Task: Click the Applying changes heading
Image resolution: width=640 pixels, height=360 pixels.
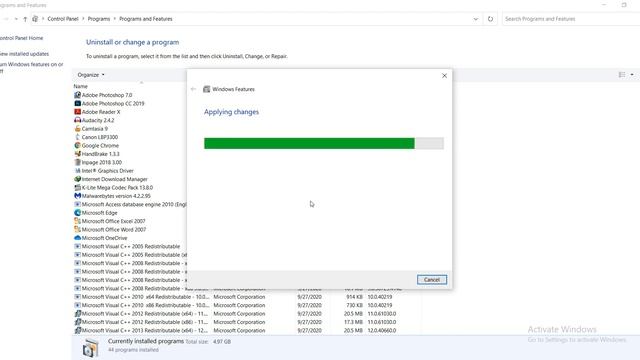Action: (x=231, y=112)
